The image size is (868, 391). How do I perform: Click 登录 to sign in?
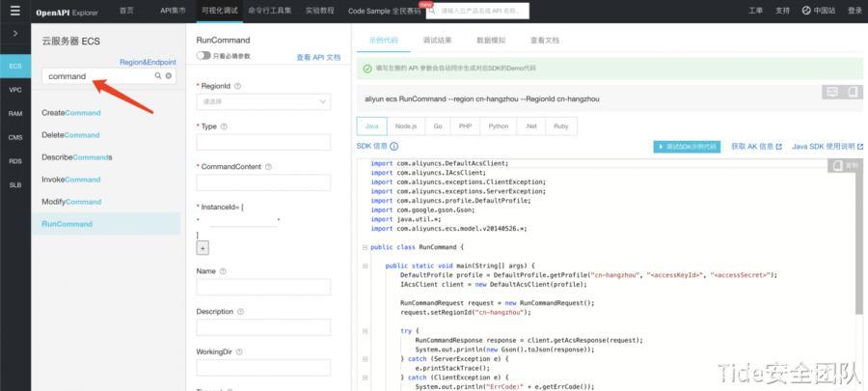coord(854,11)
